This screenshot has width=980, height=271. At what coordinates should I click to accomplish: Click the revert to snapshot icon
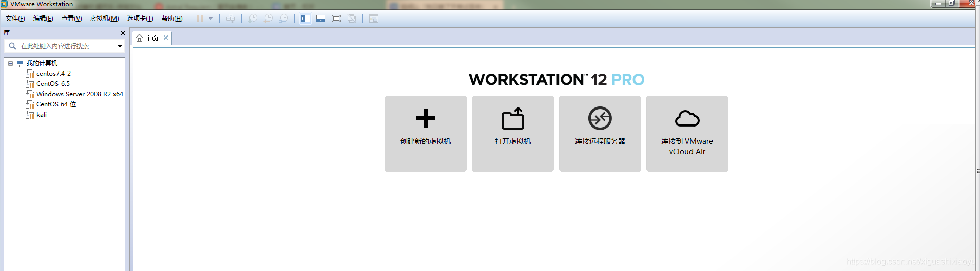click(x=268, y=19)
